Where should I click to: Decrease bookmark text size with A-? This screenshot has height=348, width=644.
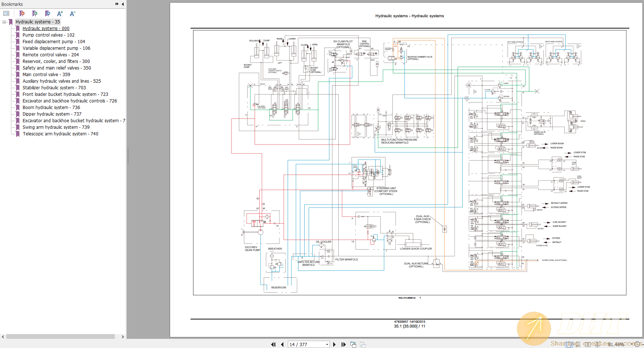pyautogui.click(x=72, y=14)
